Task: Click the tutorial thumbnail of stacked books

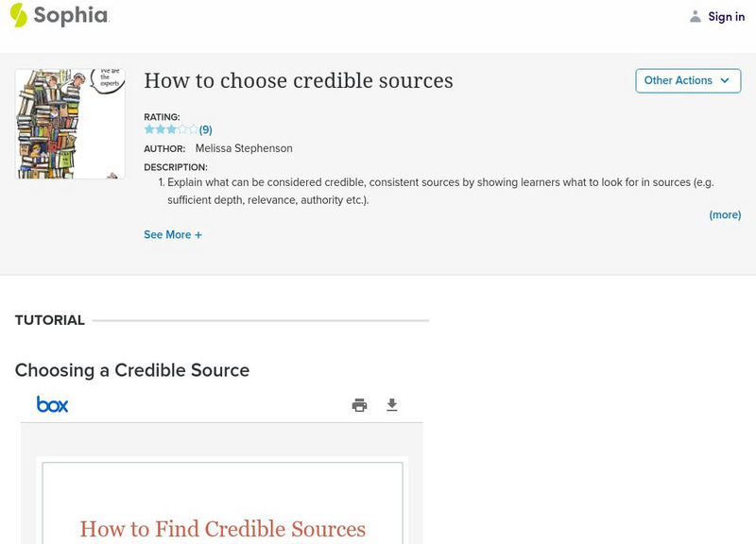Action: pyautogui.click(x=70, y=124)
